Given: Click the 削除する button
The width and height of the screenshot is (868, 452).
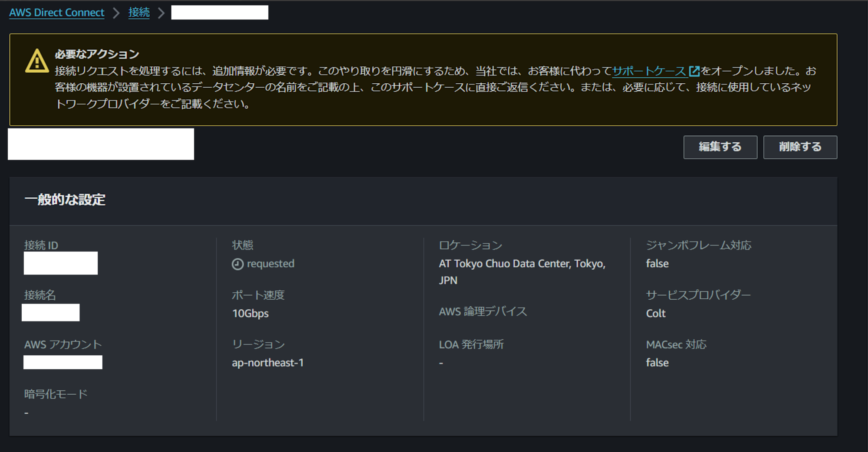Looking at the screenshot, I should [800, 147].
